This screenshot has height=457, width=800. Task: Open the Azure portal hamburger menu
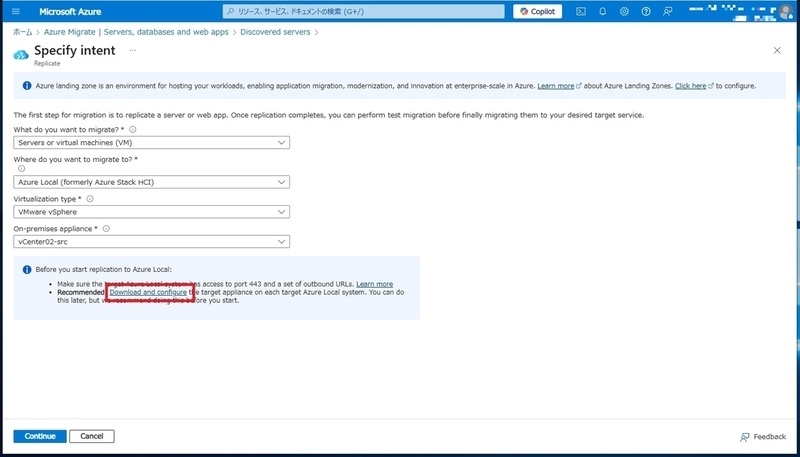pyautogui.click(x=16, y=11)
